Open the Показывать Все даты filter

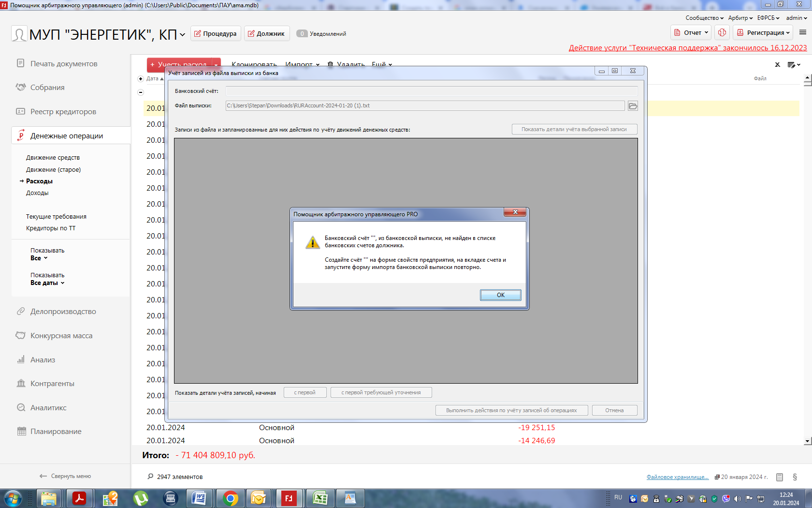pos(47,283)
